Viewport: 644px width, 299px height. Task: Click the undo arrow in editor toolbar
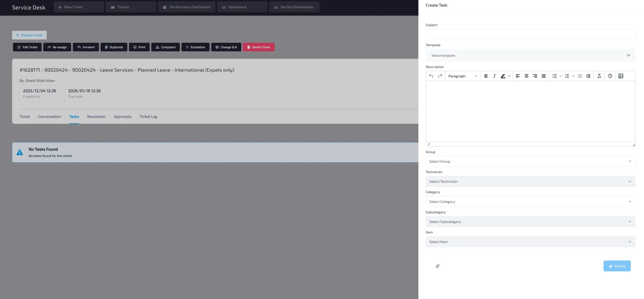431,76
